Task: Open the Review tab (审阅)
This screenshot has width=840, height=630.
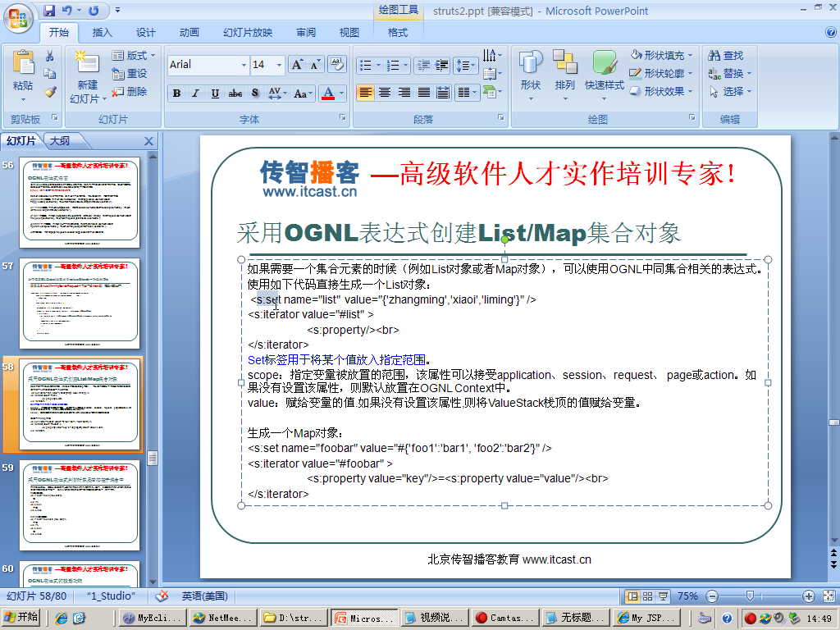Action: click(x=306, y=33)
